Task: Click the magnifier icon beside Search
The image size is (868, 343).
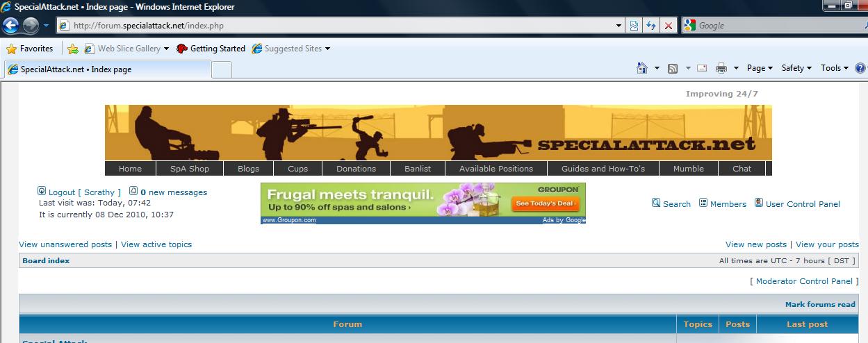Action: [656, 203]
